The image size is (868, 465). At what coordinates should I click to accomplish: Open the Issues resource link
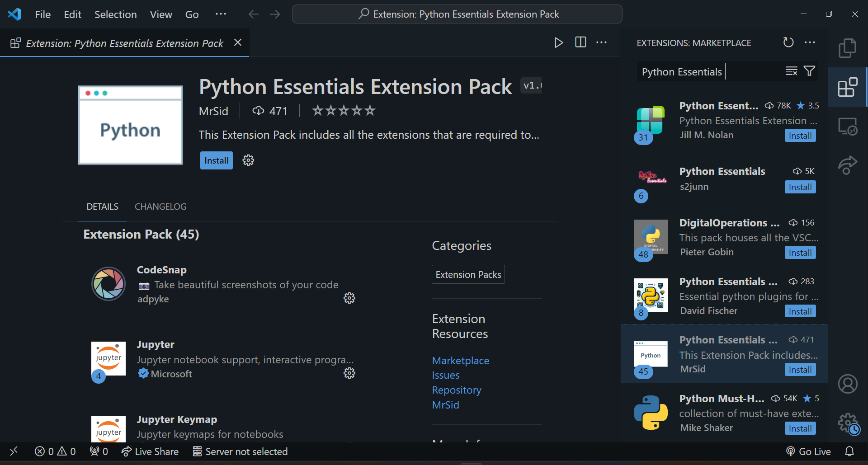[446, 375]
